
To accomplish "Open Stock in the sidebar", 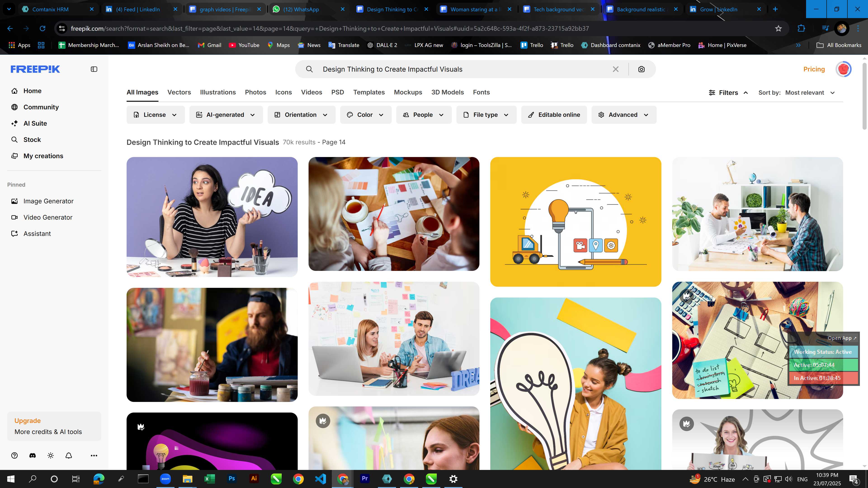I will pyautogui.click(x=32, y=139).
